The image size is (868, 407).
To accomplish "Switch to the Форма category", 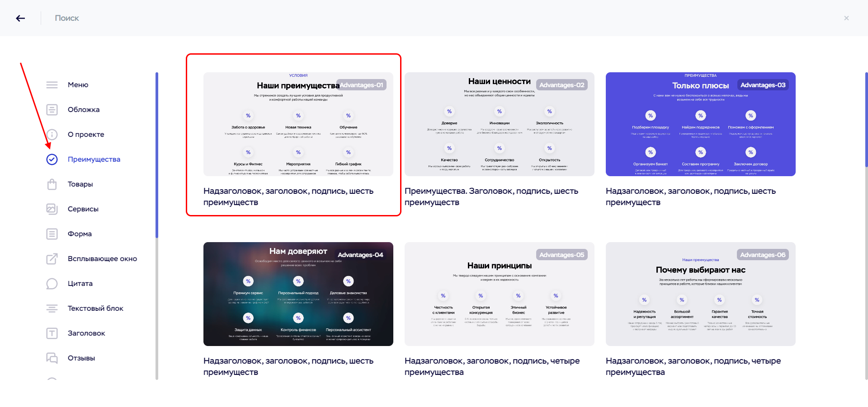I will (80, 234).
